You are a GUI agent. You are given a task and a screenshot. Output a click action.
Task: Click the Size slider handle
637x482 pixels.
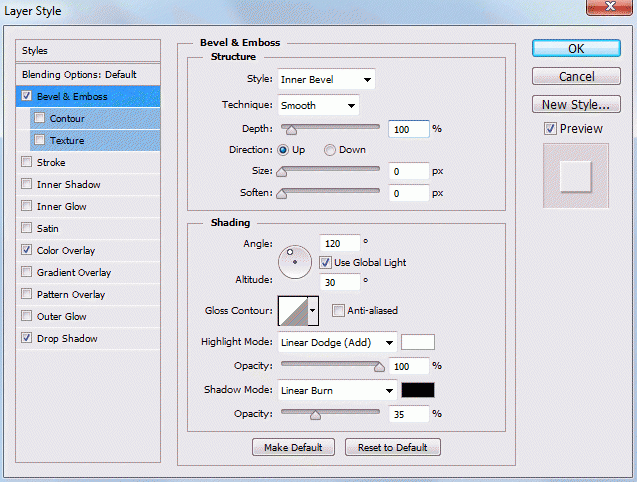282,172
